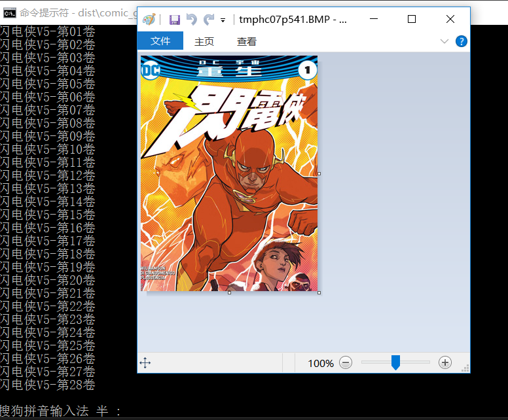Save the image with the floppy disk icon
The height and width of the screenshot is (420, 508).
175,20
